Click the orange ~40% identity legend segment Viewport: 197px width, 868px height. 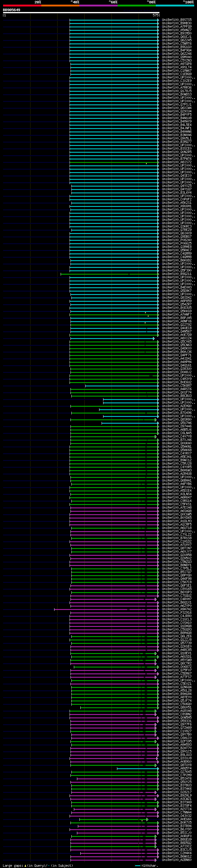(60, 6)
